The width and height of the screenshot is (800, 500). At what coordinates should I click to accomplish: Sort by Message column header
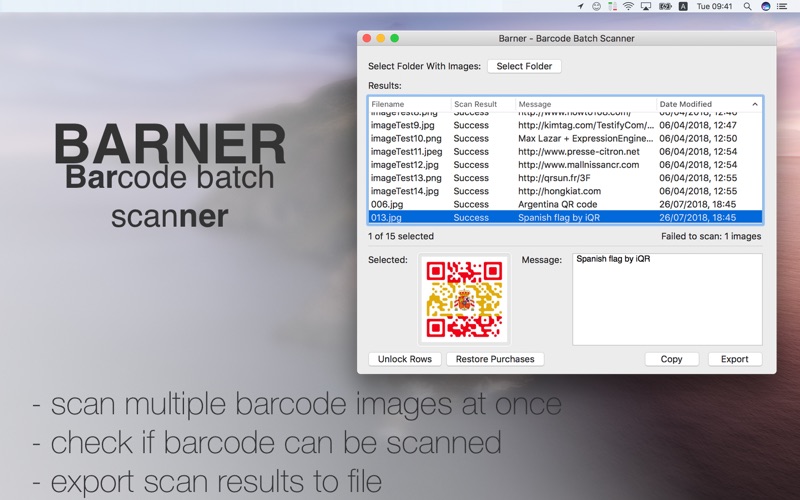pos(586,104)
